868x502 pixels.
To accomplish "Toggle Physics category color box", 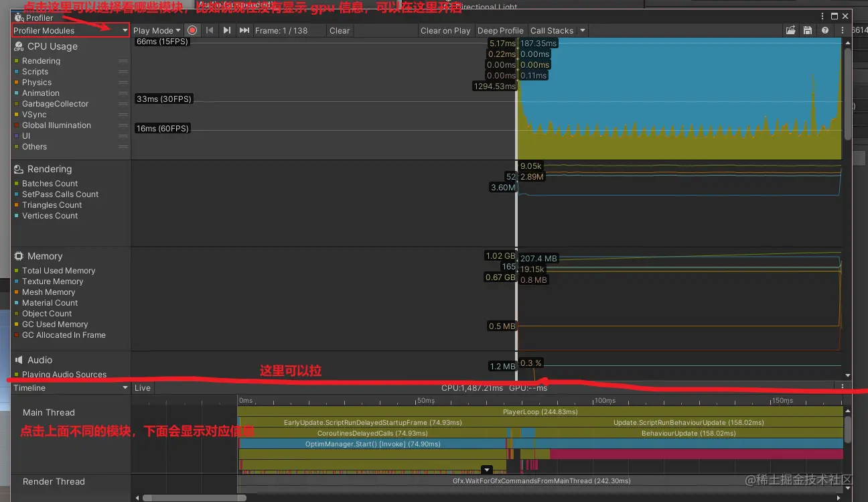I will 17,82.
